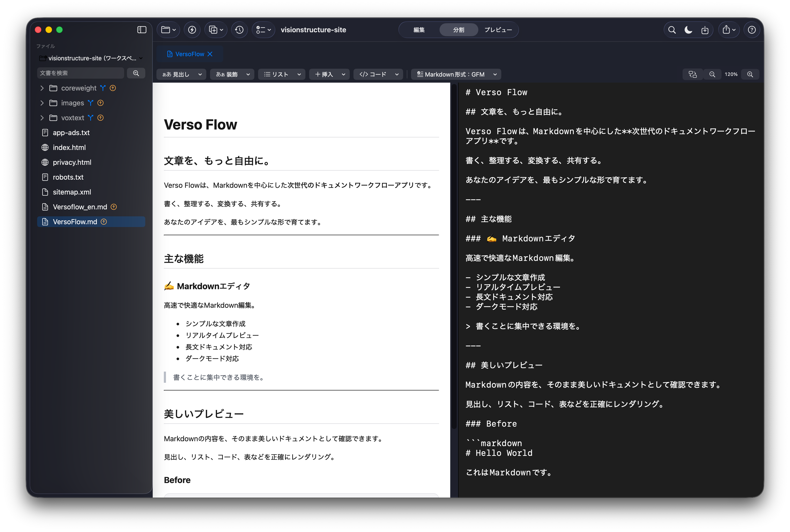Click the orange status icon beside Versoflow_en.md
Viewport: 790px width, 532px height.
point(114,207)
